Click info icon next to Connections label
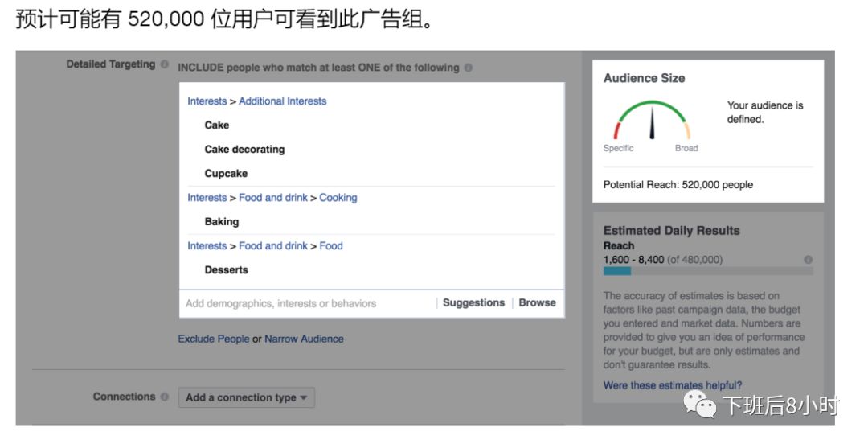The image size is (868, 444). pos(165,397)
